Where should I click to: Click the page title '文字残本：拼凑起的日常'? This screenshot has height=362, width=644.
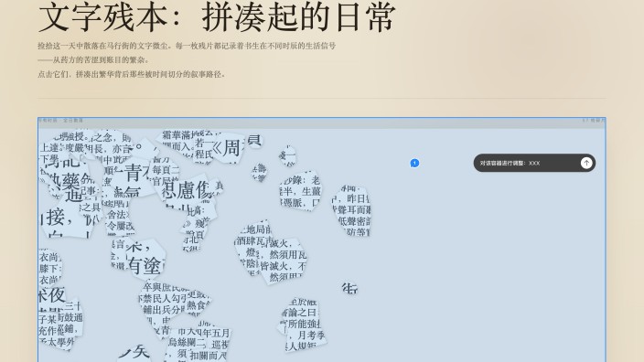point(217,17)
